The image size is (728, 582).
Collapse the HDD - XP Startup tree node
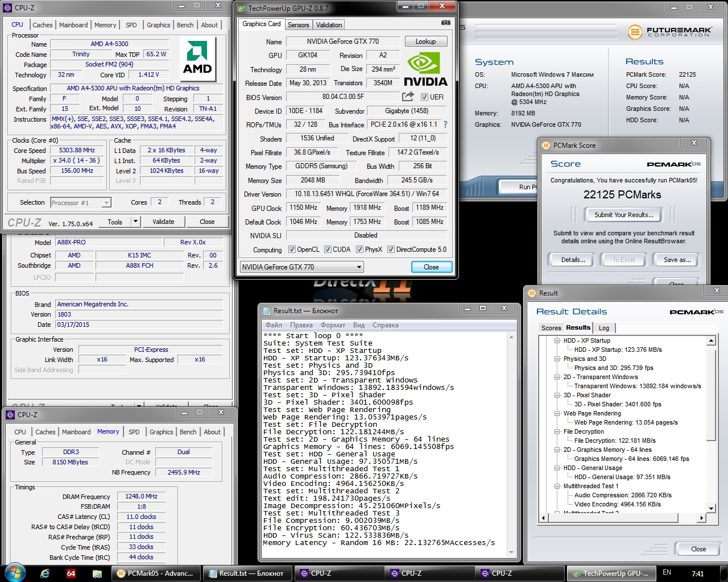click(557, 341)
